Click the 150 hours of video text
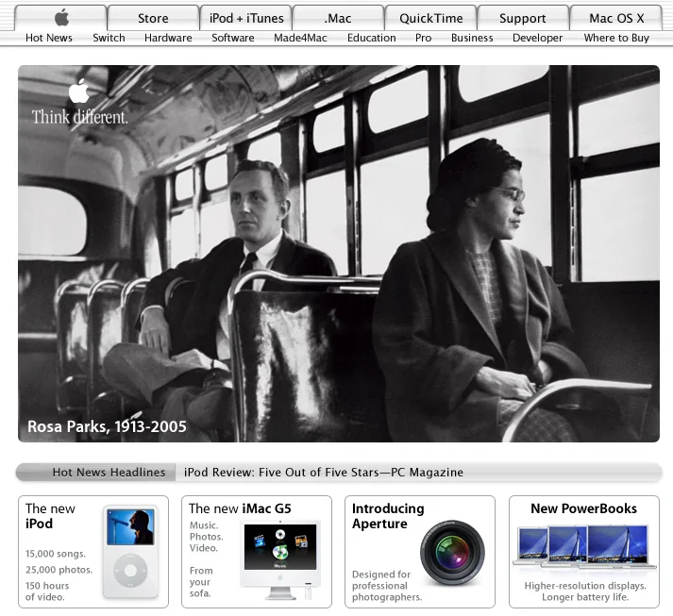This screenshot has width=673, height=616. [x=47, y=591]
